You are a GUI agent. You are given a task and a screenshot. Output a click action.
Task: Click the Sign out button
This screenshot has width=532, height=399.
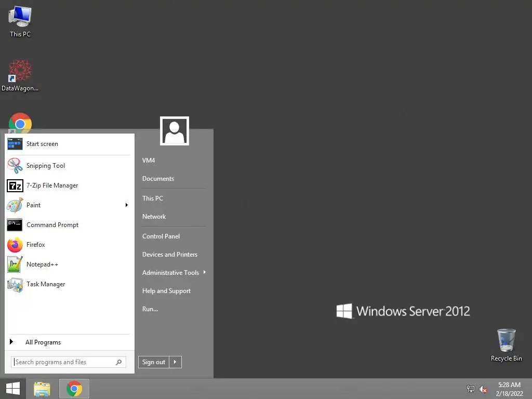pyautogui.click(x=154, y=362)
